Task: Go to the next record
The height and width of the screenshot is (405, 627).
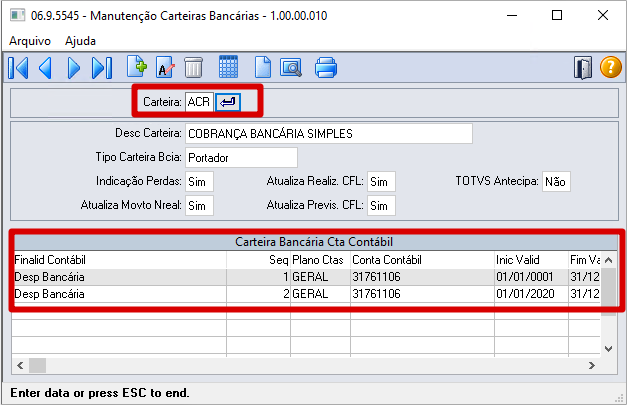Action: (74, 68)
